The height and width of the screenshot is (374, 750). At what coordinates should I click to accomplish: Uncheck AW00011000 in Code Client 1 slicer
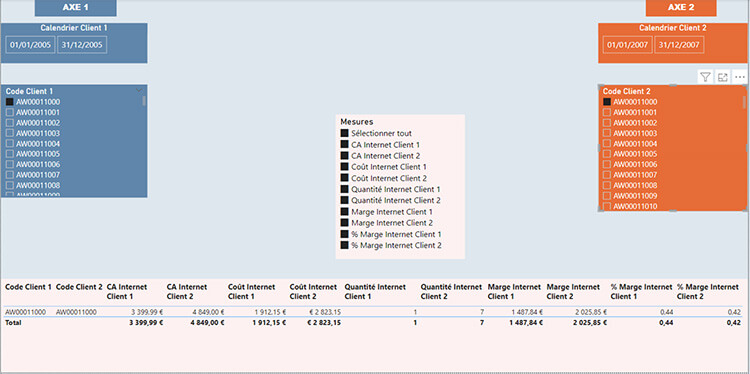(x=10, y=102)
